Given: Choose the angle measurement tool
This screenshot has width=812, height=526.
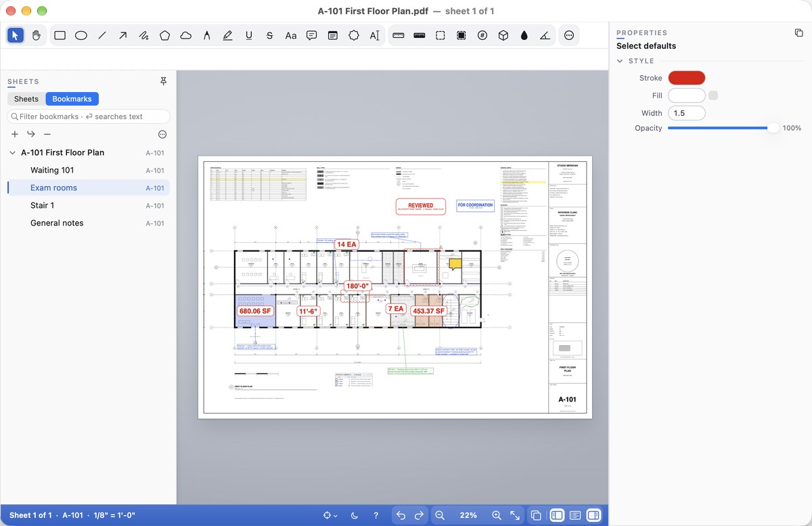Looking at the screenshot, I should tap(545, 35).
